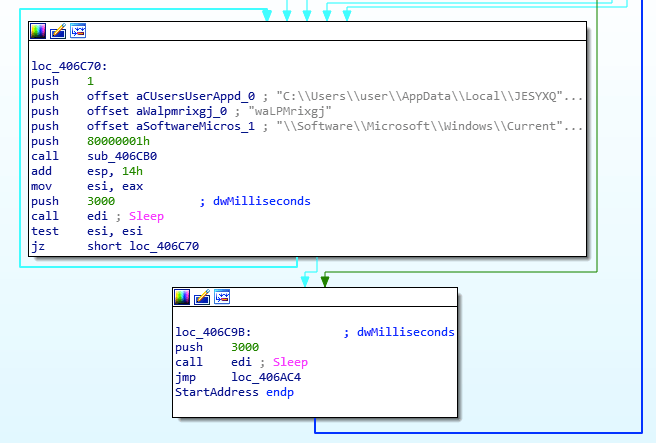
Task: Select the loc_406C70: label
Action: [x=69, y=66]
